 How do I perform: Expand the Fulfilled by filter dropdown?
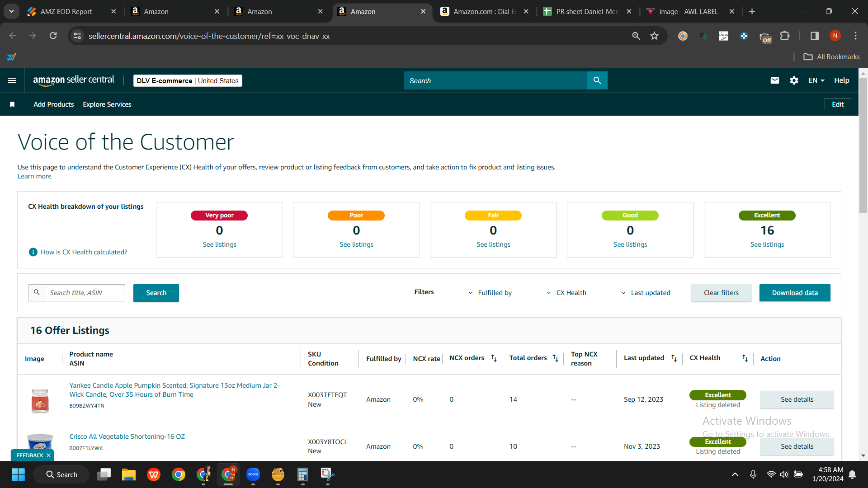[x=490, y=293]
